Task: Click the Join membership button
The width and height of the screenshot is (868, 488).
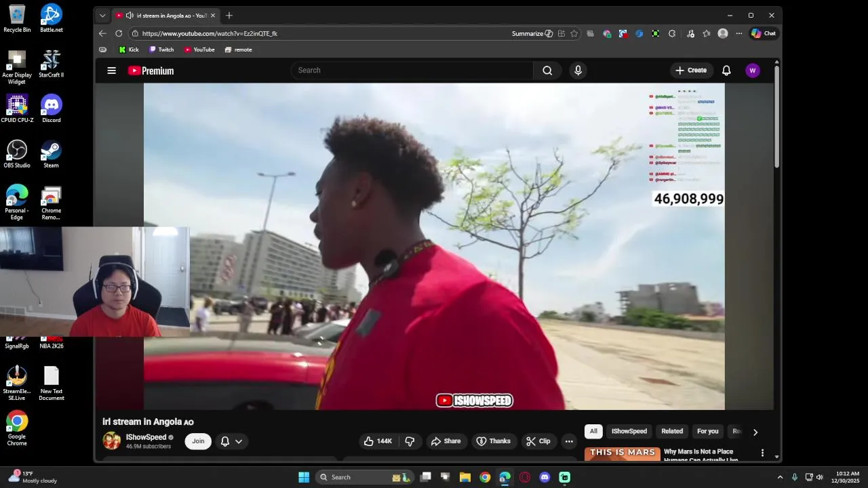Action: (198, 441)
